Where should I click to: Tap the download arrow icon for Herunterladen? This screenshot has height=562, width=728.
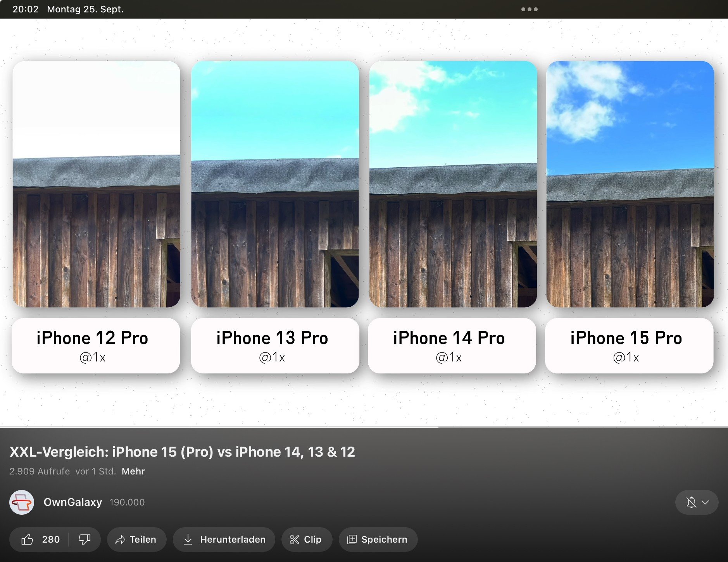coord(188,539)
